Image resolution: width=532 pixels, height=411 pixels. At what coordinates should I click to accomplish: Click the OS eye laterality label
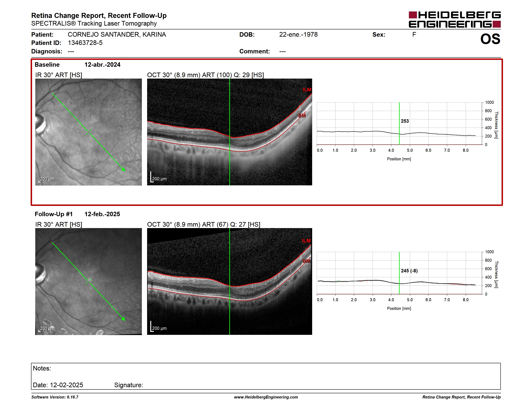[x=490, y=39]
